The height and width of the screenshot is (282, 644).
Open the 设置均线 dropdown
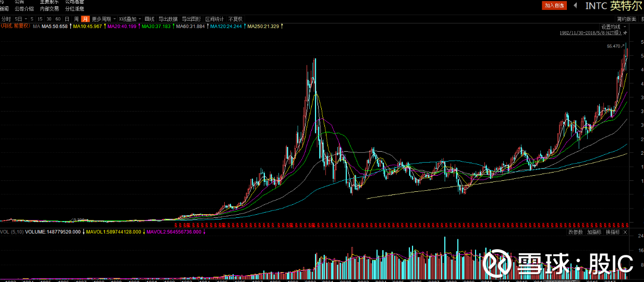click(x=613, y=26)
